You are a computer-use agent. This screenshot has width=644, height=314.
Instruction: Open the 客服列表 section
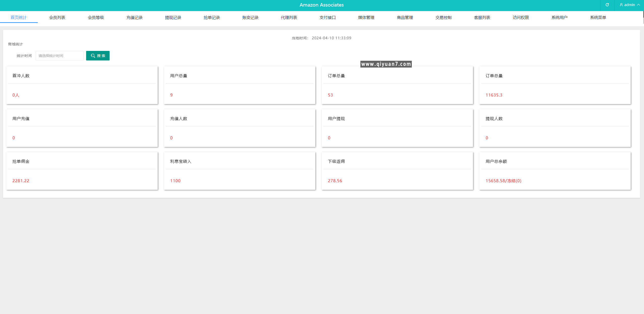pyautogui.click(x=482, y=17)
